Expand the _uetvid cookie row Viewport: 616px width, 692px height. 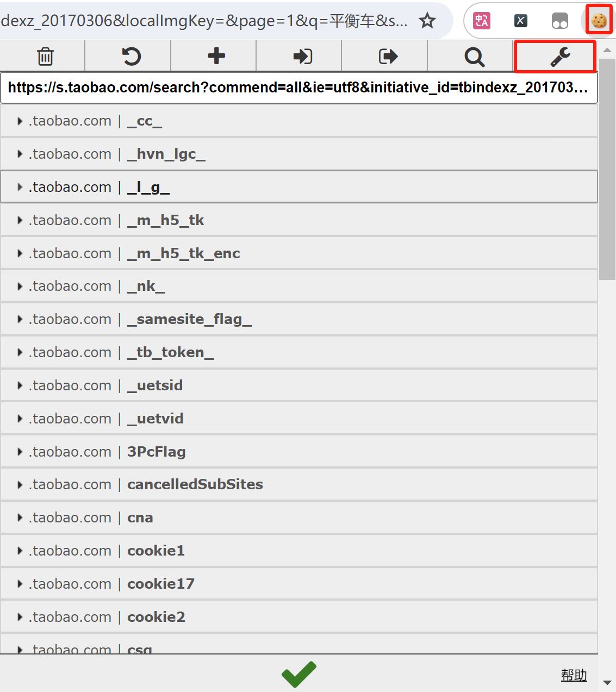pyautogui.click(x=299, y=419)
